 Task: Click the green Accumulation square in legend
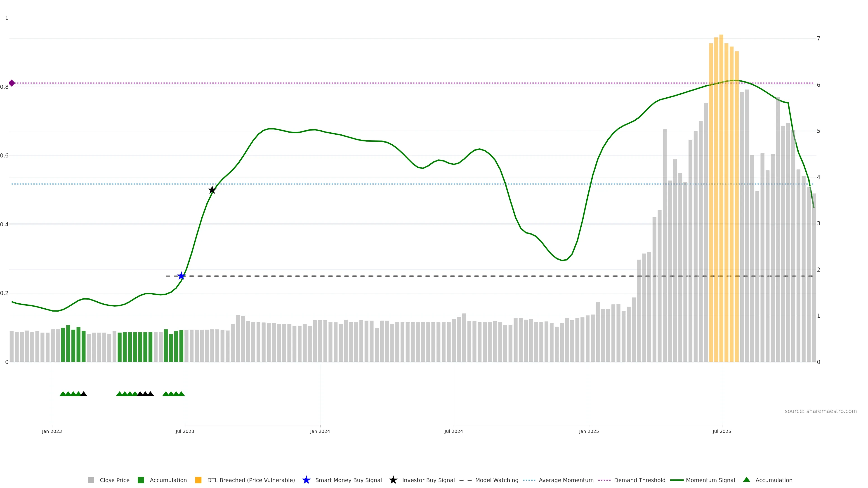[141, 480]
